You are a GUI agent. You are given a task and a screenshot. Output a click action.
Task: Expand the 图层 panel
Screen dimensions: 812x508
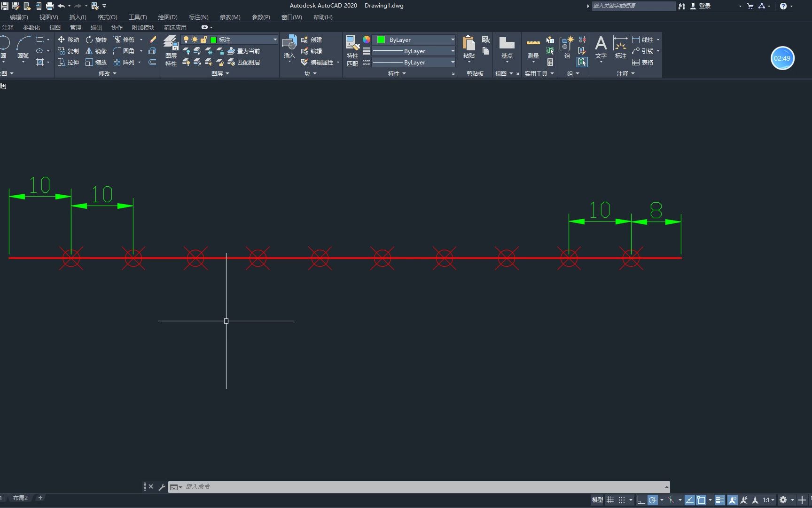220,73
